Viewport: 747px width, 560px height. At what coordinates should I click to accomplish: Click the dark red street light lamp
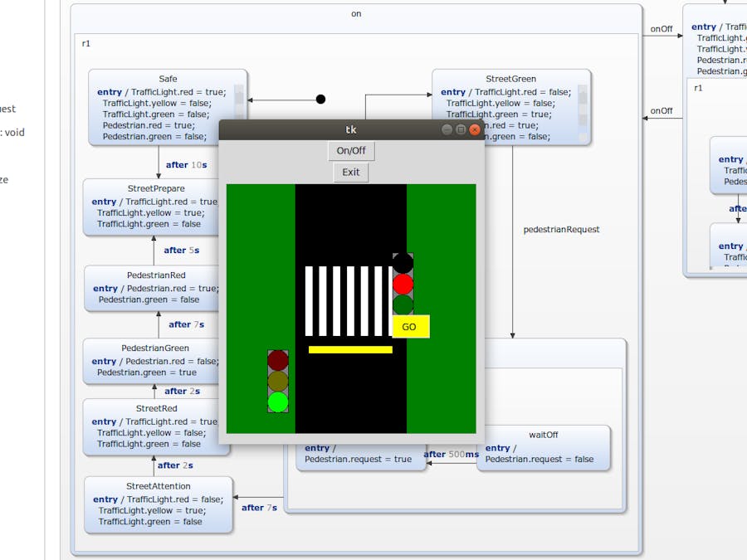click(x=278, y=361)
